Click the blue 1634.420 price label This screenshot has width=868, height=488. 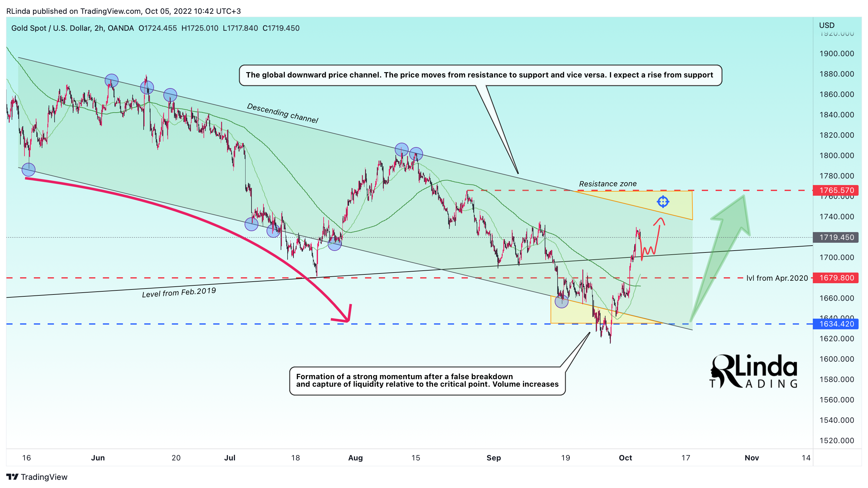click(x=836, y=324)
